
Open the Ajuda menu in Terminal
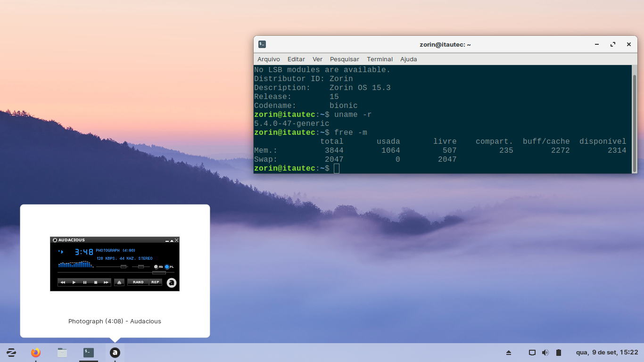[409, 59]
